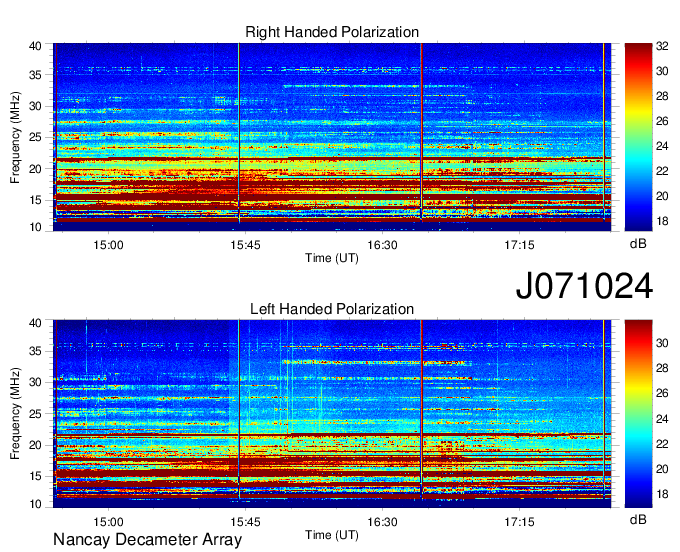The height and width of the screenshot is (552, 680).
Task: Click the 20 MHz tick on lower plot
Action: pos(35,445)
